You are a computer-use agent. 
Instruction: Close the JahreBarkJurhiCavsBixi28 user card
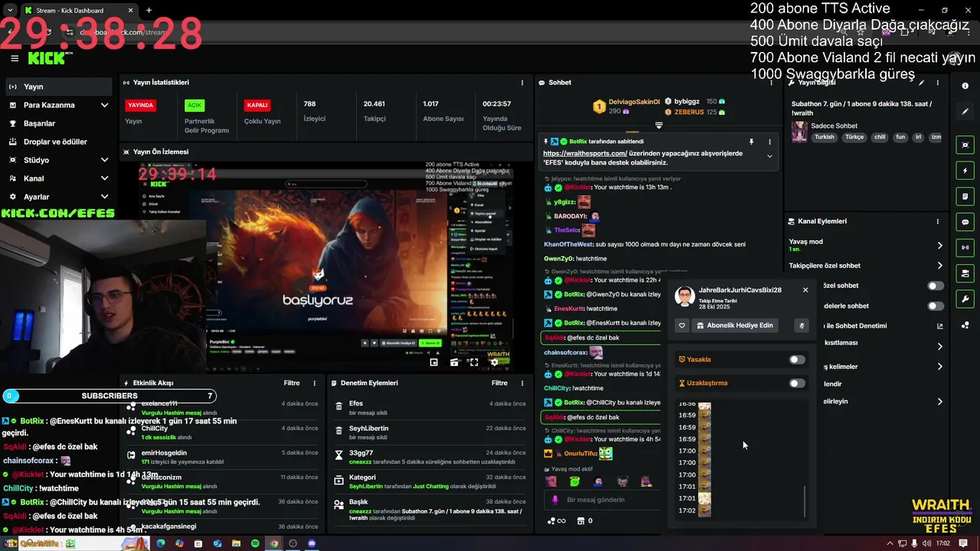tap(805, 290)
